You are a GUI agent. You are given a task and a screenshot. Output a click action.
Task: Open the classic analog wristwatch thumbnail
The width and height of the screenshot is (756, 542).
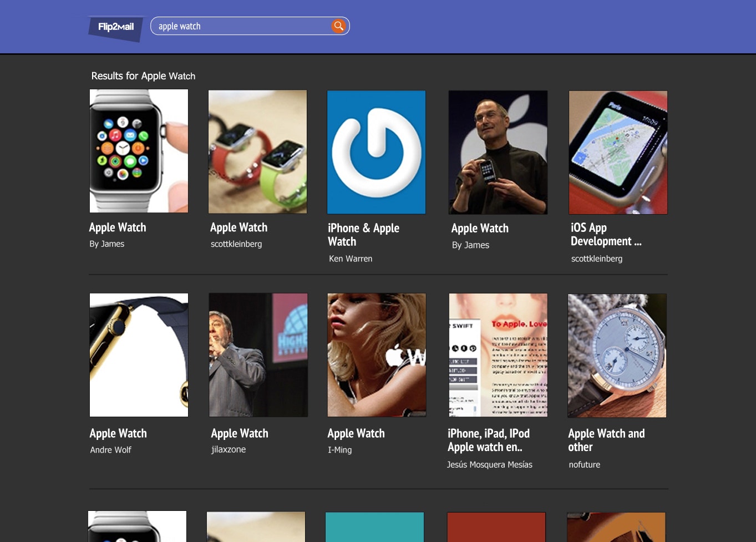pos(617,356)
